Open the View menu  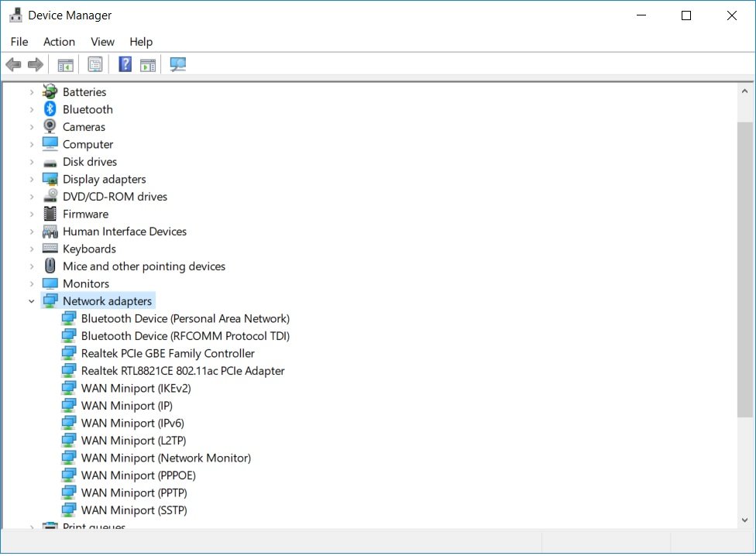tap(103, 42)
